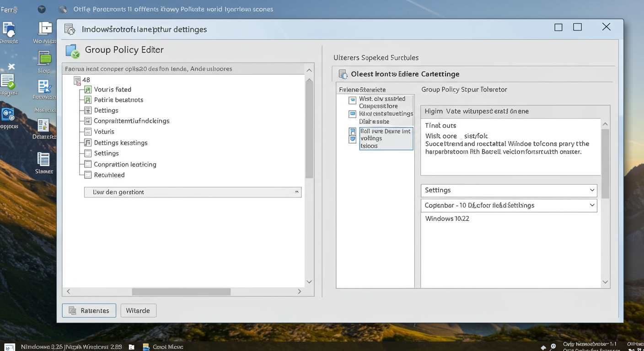Click the icon beside Settings tree row
644x351 pixels.
(x=88, y=154)
